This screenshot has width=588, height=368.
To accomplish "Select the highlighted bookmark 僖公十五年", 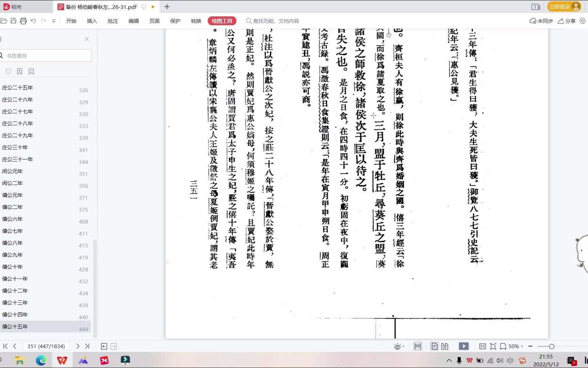I will pos(45,326).
